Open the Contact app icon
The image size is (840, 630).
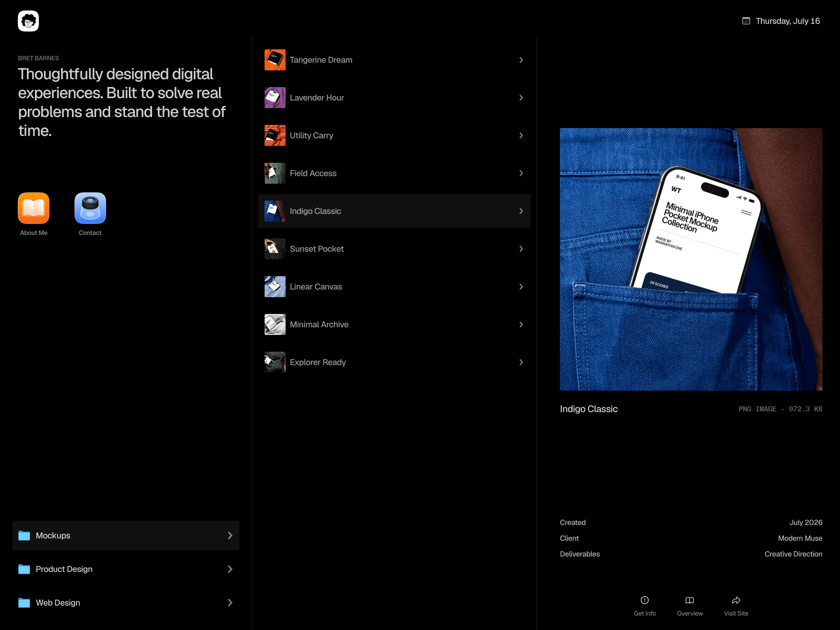(90, 208)
